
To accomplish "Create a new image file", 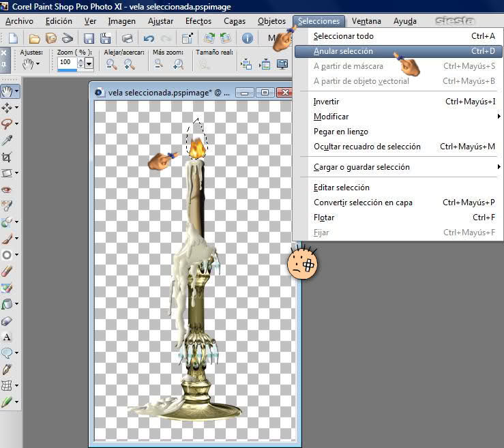I will coord(13,38).
